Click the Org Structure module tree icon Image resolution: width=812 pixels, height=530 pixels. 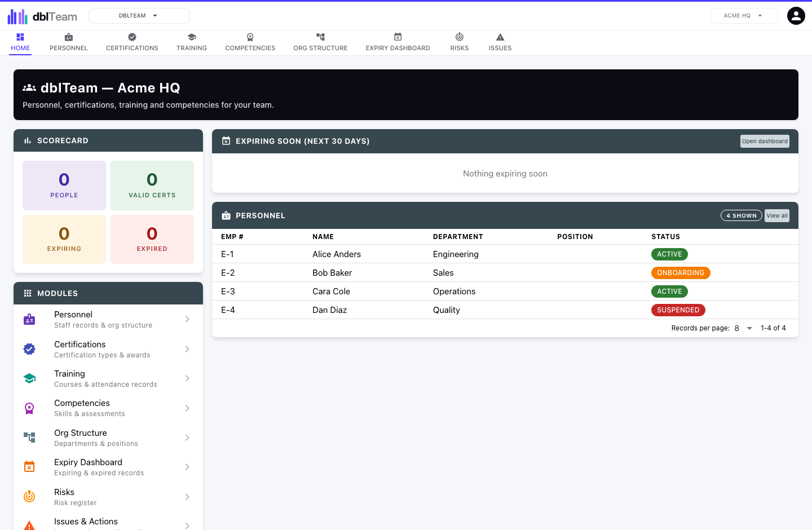pos(29,438)
